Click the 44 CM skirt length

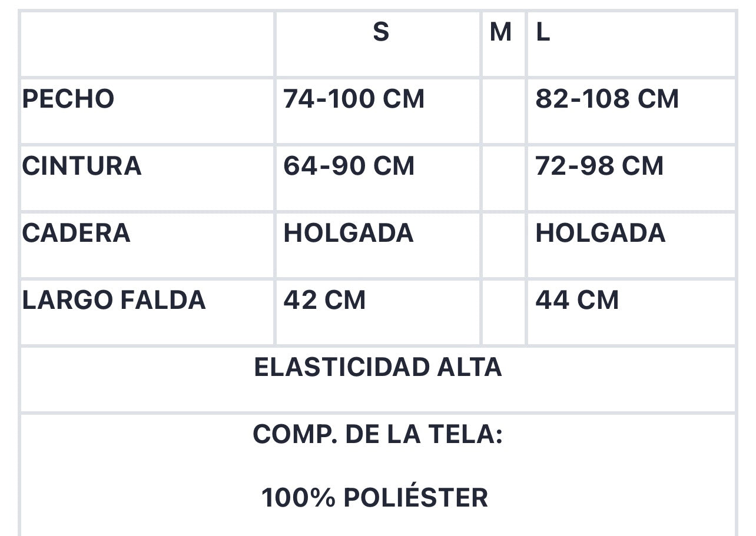(x=577, y=300)
